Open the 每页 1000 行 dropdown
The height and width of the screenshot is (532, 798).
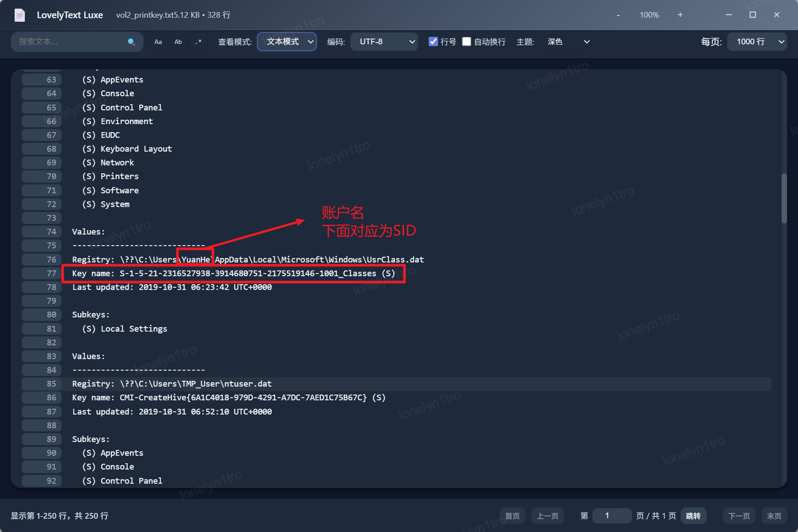(757, 42)
